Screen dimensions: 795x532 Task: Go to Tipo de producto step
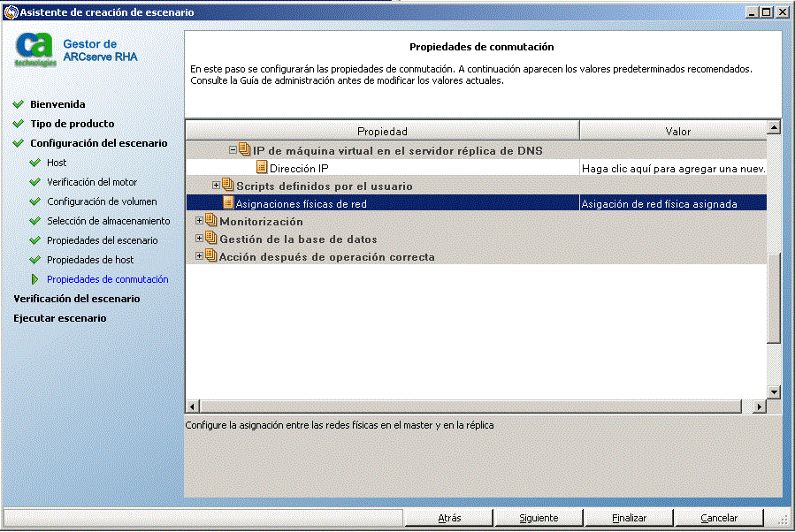point(72,124)
